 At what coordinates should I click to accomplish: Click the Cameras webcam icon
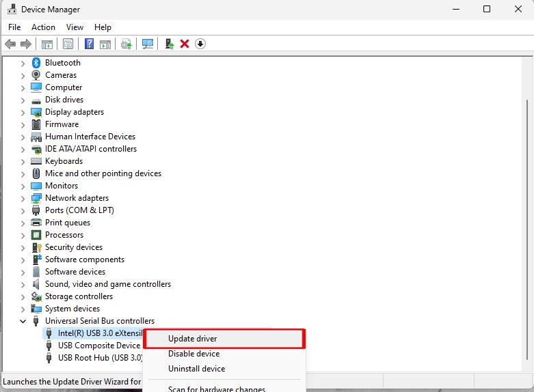click(x=36, y=75)
